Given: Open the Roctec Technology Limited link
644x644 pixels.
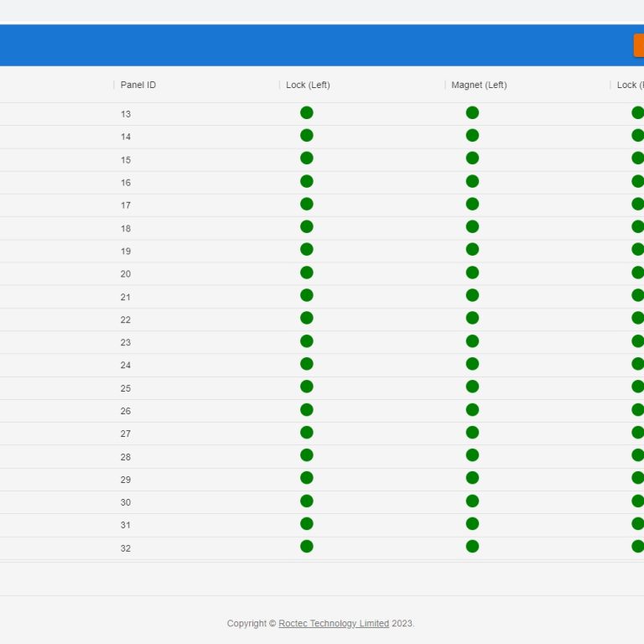Looking at the screenshot, I should [334, 623].
